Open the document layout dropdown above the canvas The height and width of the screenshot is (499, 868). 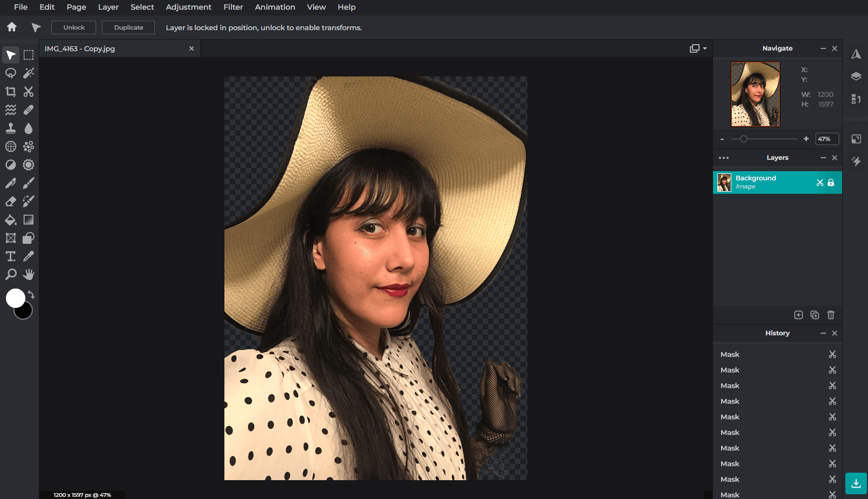pyautogui.click(x=697, y=48)
